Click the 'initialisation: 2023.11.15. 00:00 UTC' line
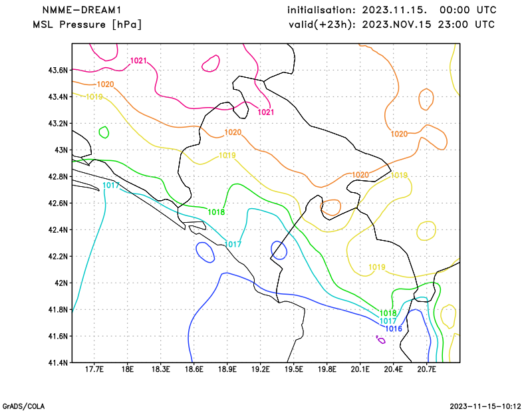 pos(392,10)
